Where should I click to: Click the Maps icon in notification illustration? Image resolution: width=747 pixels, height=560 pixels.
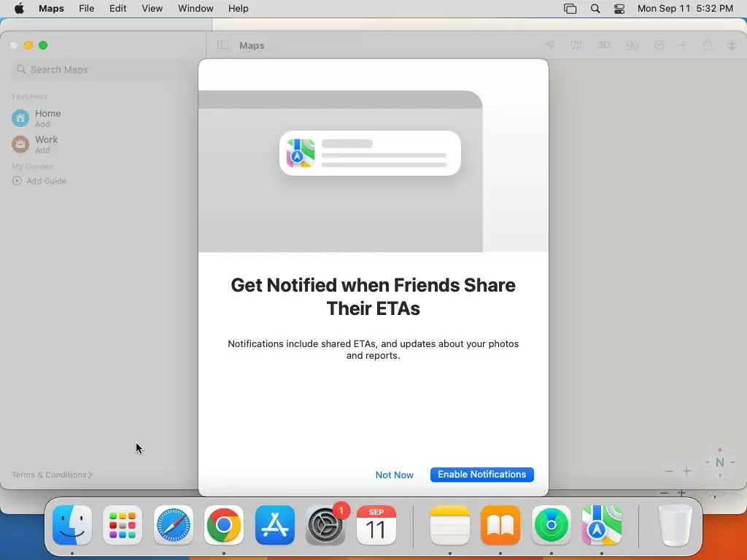click(300, 153)
